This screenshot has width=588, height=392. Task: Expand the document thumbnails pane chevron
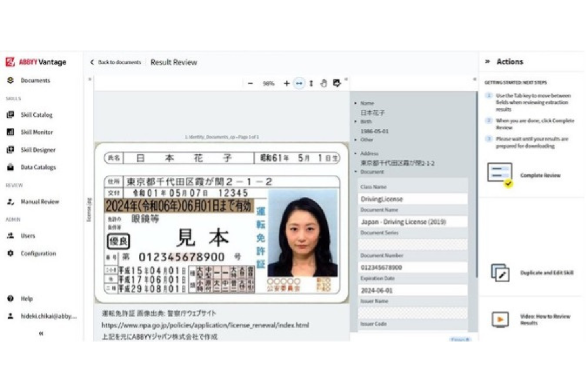tap(90, 79)
